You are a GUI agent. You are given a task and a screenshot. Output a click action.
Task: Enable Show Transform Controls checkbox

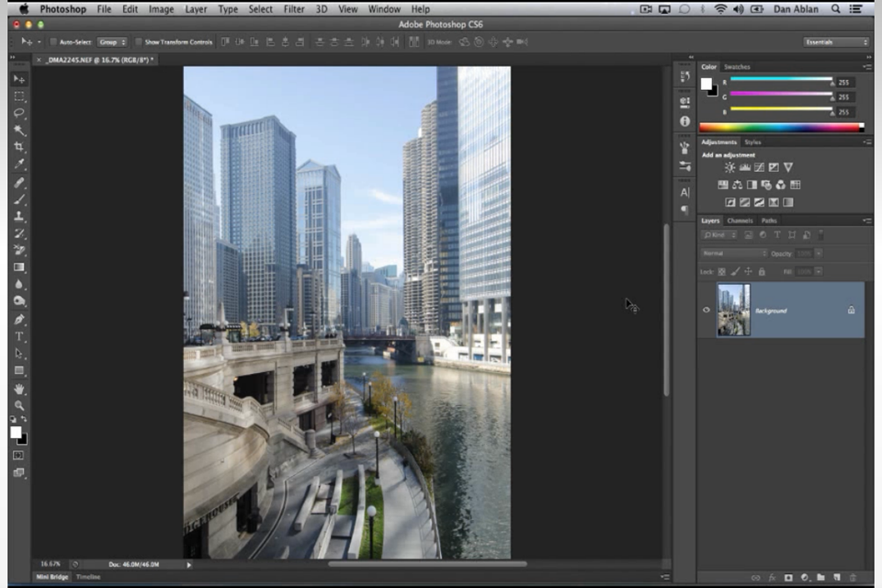click(138, 42)
